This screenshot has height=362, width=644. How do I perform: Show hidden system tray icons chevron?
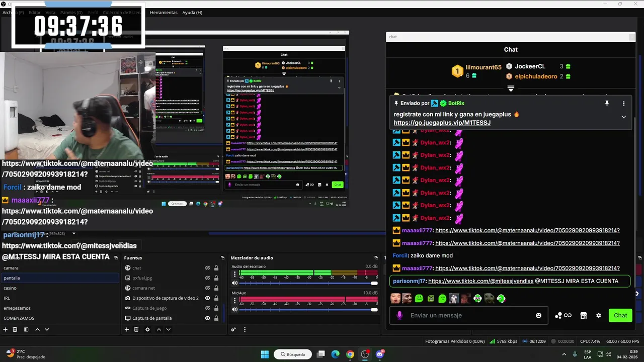tap(563, 354)
